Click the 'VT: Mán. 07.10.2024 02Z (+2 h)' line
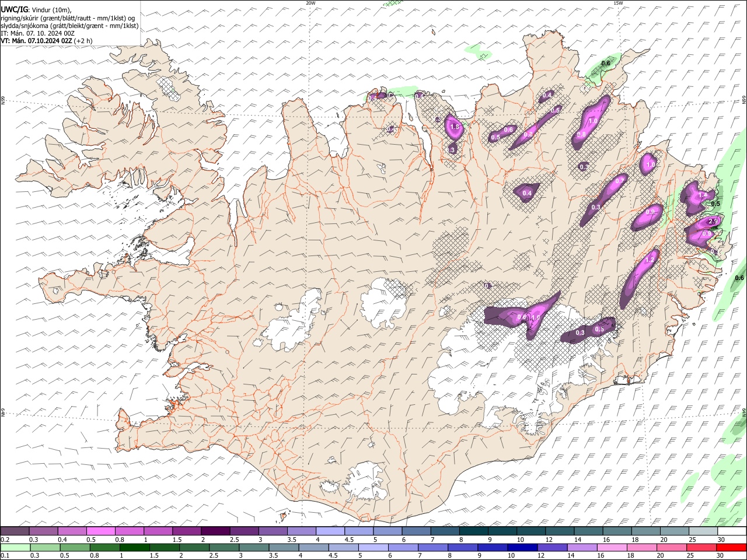The height and width of the screenshot is (560, 747). [x=47, y=41]
